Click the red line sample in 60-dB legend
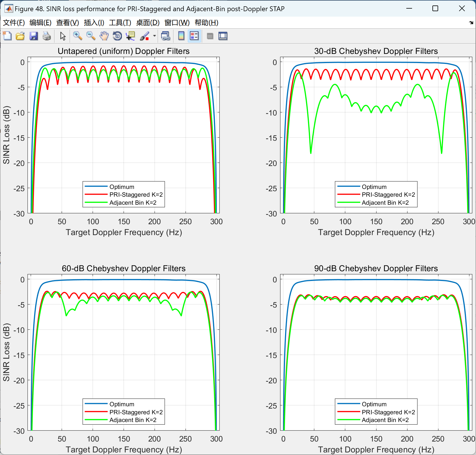476x455 pixels. coord(96,412)
